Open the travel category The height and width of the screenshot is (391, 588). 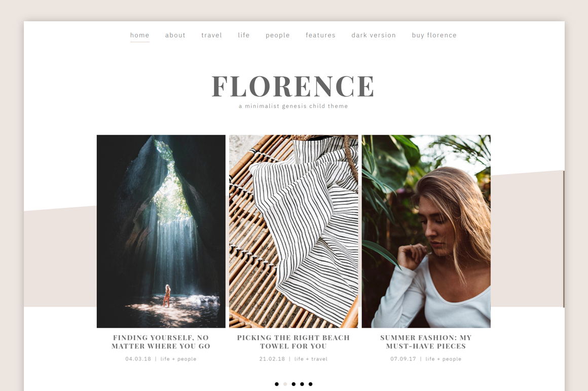(x=211, y=35)
